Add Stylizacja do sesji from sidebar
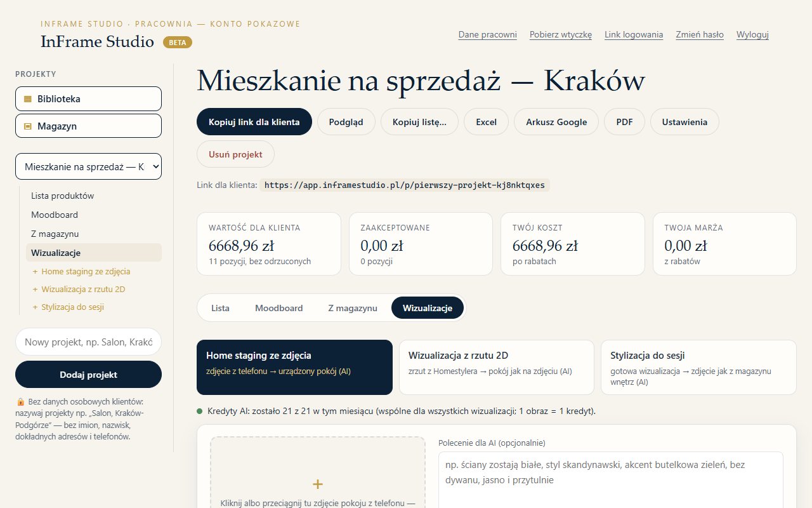The image size is (812, 508). [68, 307]
